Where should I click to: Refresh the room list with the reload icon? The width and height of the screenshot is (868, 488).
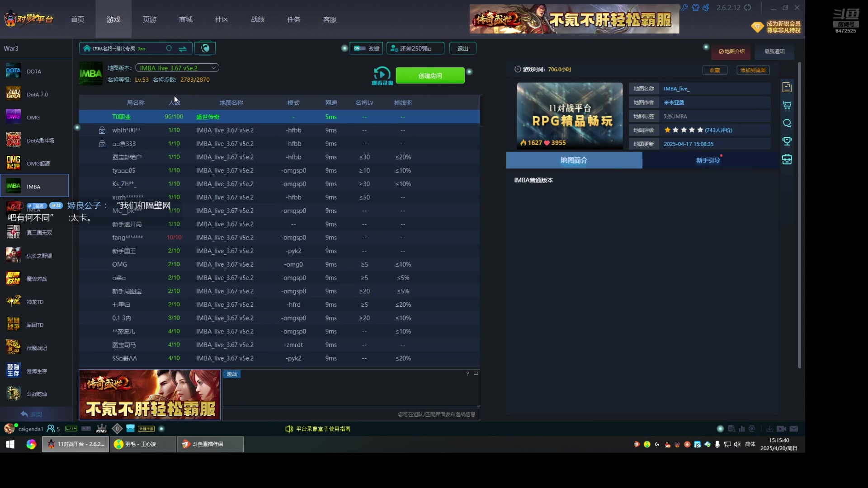coord(169,48)
